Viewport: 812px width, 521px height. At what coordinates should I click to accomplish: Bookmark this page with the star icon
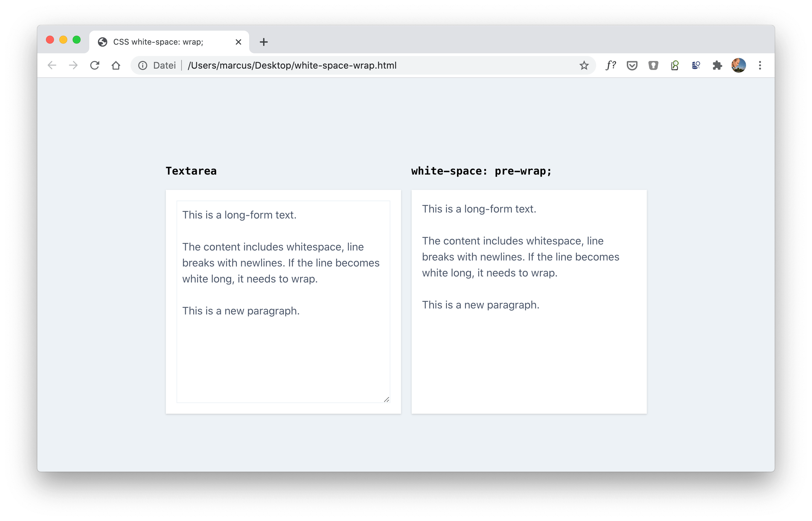coord(584,65)
